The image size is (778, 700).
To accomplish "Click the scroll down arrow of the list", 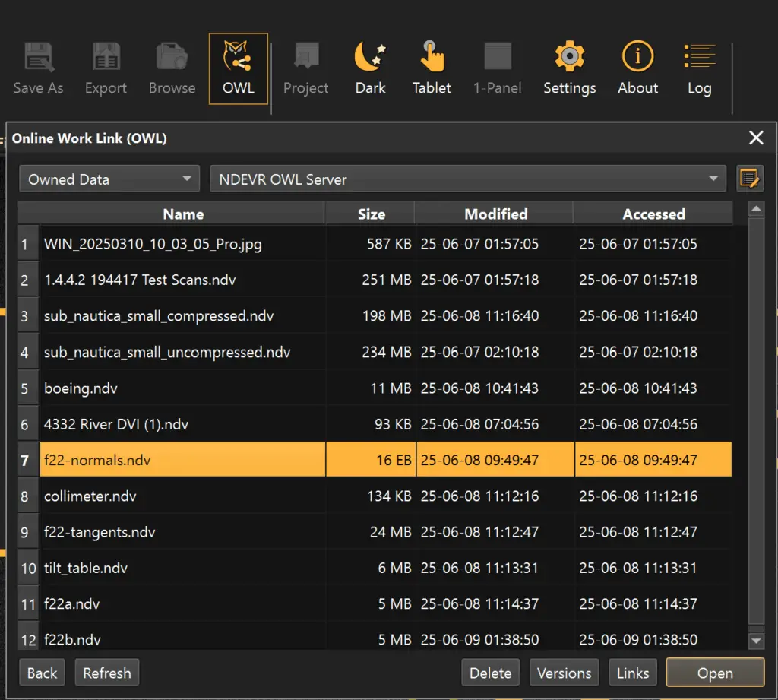I will 756,641.
